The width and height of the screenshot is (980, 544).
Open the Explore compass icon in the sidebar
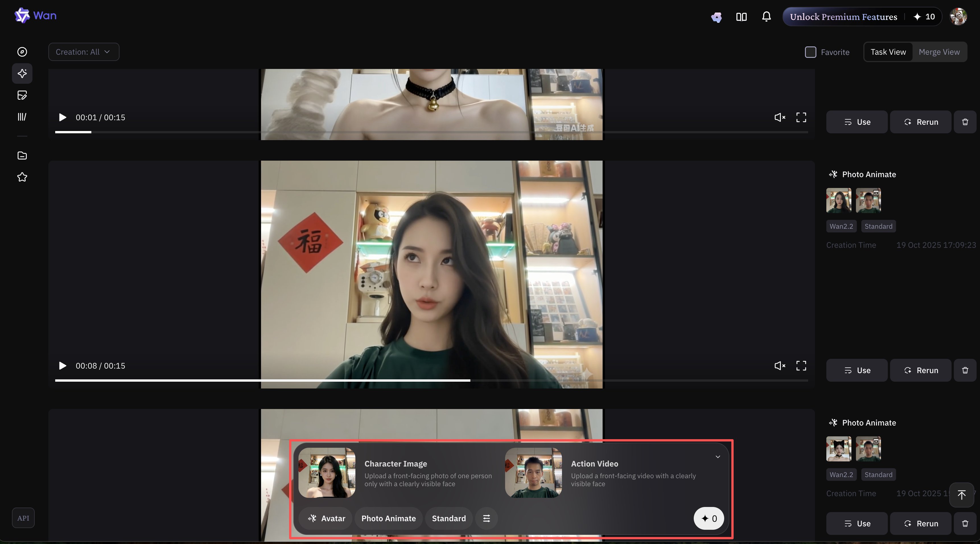(x=22, y=52)
